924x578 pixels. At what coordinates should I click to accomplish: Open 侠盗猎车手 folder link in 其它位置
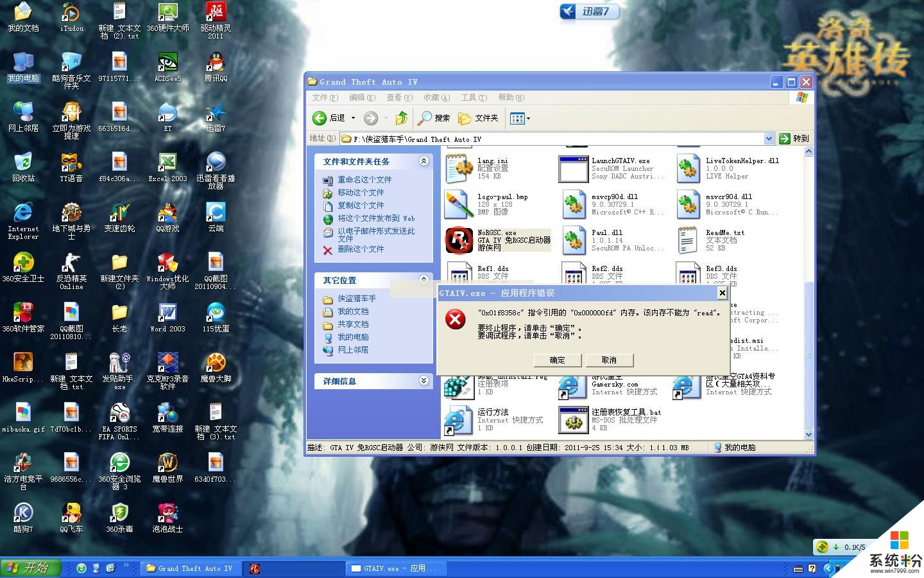click(x=357, y=299)
